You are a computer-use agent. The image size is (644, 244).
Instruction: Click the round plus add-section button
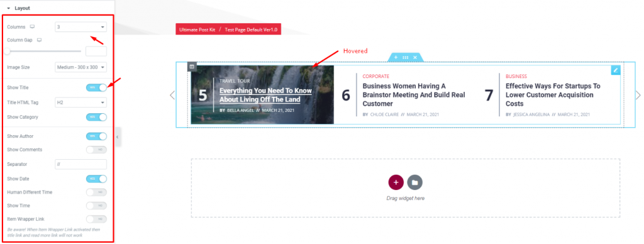(x=396, y=182)
